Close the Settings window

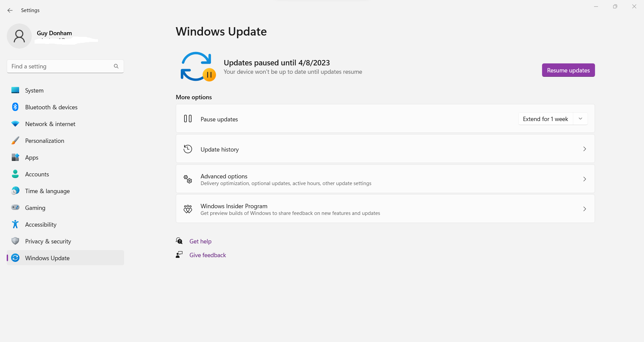pyautogui.click(x=634, y=6)
